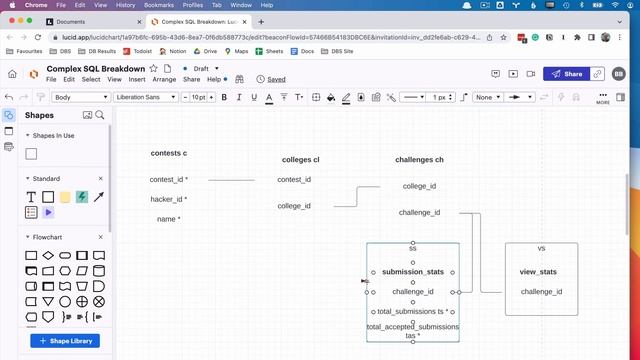Open the arrow end style dropdown

(519, 97)
